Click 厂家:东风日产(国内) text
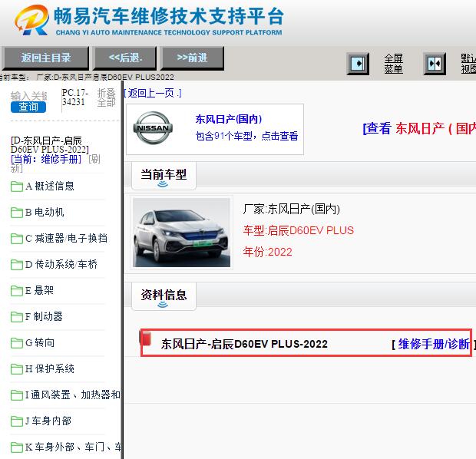Screen dimensions: 476x459 point(292,209)
